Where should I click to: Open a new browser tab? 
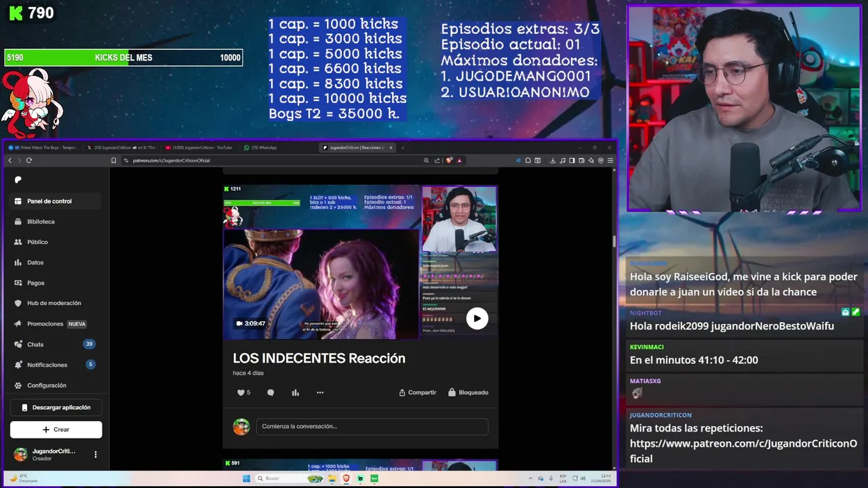(402, 147)
